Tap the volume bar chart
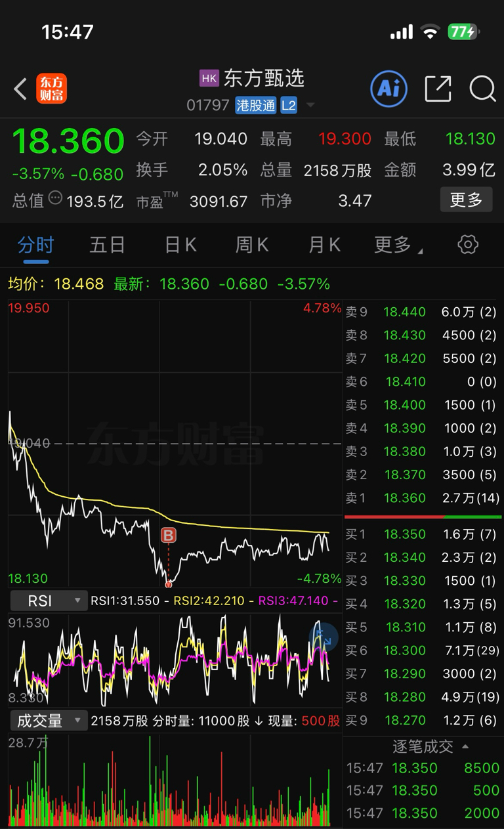This screenshot has width=504, height=829. [175, 780]
